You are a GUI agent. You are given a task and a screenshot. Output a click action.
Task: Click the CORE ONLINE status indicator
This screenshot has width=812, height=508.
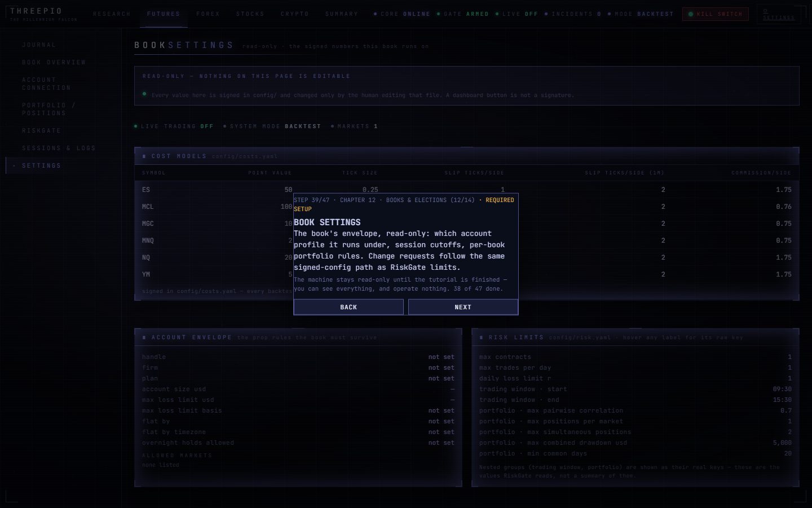[402, 14]
